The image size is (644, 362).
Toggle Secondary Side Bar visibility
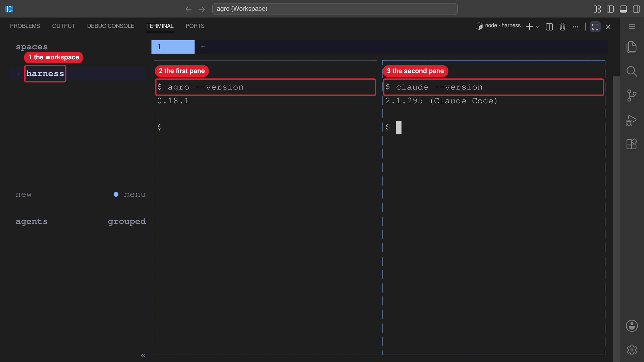pos(636,9)
